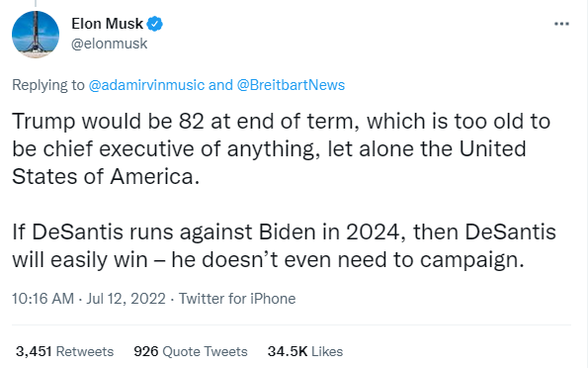Screen dimensions: 588x368
Task: Click the divider line below the timestamp
Action: click(x=292, y=324)
